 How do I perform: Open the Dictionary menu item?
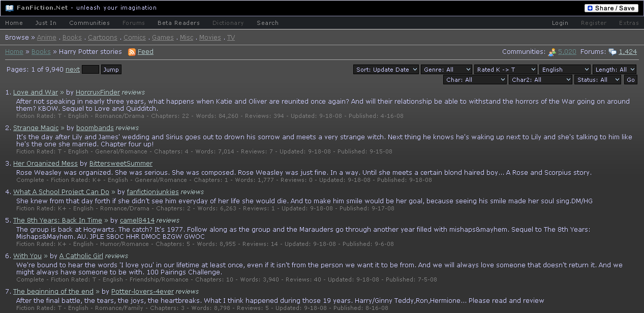[228, 23]
